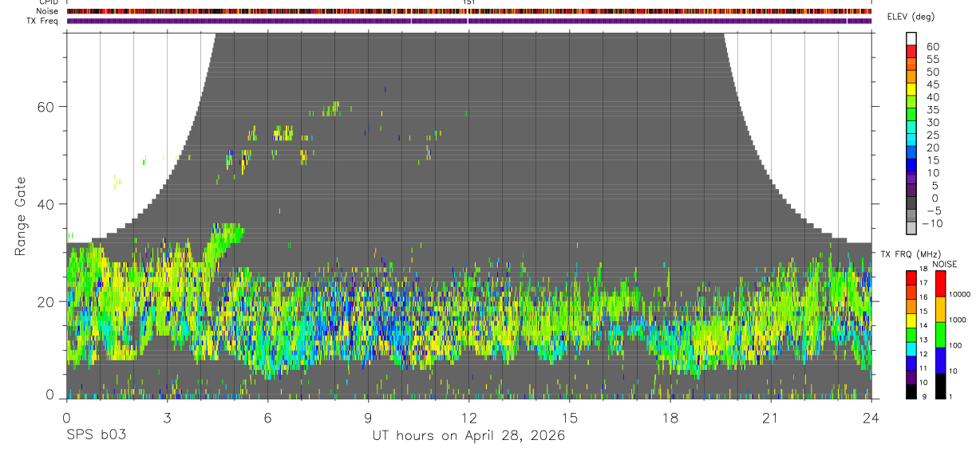Select the 18 tick on the UT hours axis
This screenshot has height=452, width=980.
[670, 418]
